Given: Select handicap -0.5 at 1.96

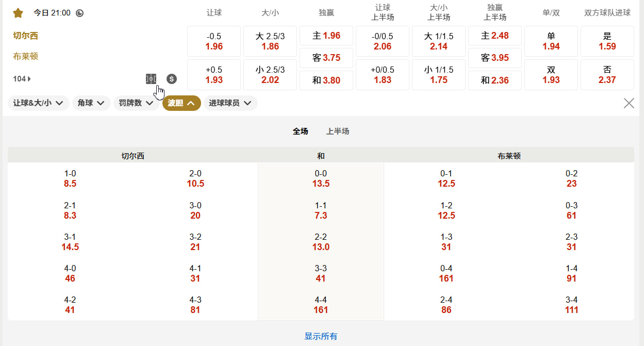Looking at the screenshot, I should pos(214,41).
